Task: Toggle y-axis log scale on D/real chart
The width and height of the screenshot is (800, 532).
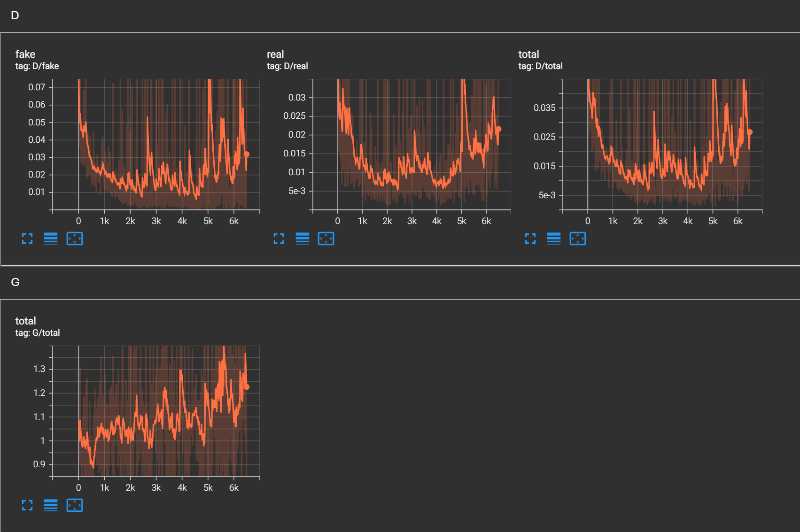Action: (303, 239)
